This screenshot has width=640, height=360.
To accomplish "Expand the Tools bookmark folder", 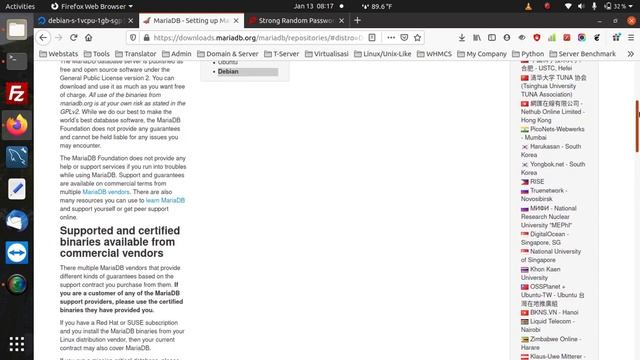I will 97,53.
